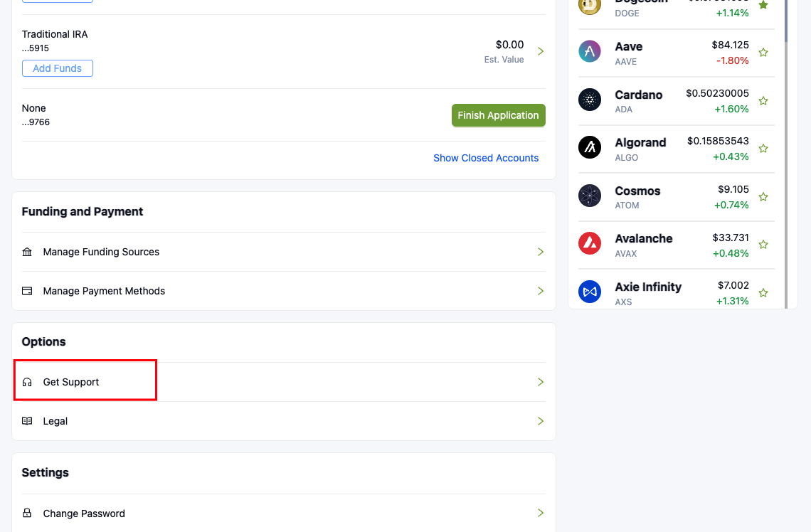Click the Finish Application button
Image resolution: width=811 pixels, height=532 pixels.
498,115
